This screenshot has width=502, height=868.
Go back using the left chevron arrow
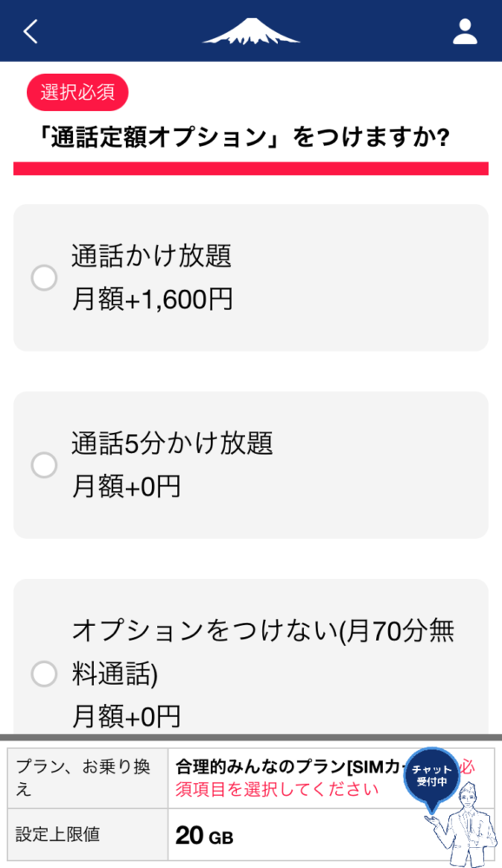click(x=30, y=31)
